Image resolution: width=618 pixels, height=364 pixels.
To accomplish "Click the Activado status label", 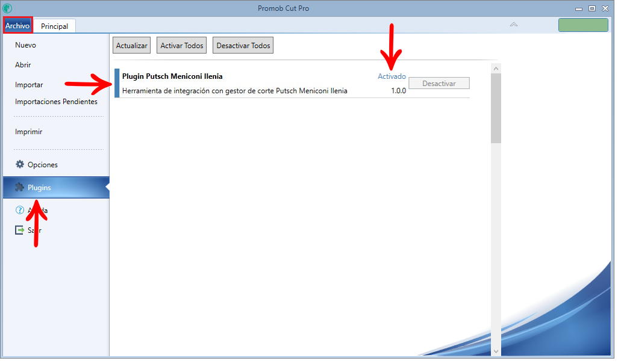I will (392, 76).
